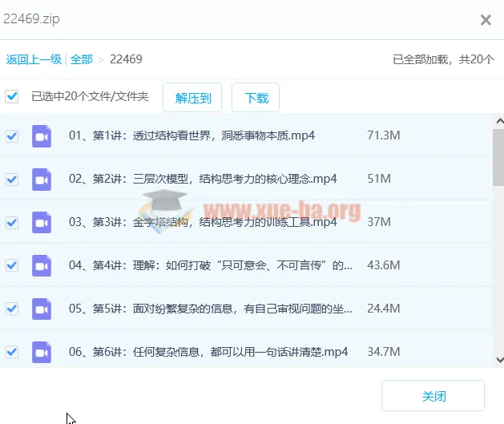The height and width of the screenshot is (424, 504).
Task: Click the video icon for file 05 第5讲
Action: [42, 309]
